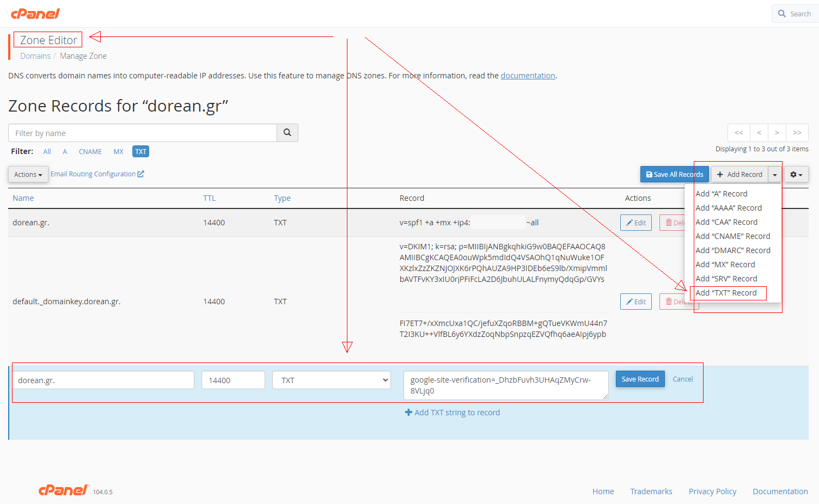This screenshot has width=819, height=504.
Task: Click the last-page pagination arrow
Action: click(797, 132)
